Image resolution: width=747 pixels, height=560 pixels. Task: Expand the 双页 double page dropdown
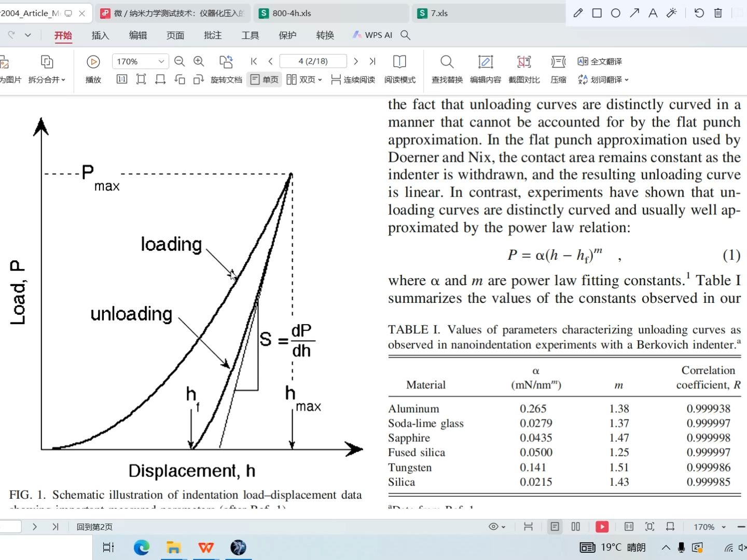point(320,80)
